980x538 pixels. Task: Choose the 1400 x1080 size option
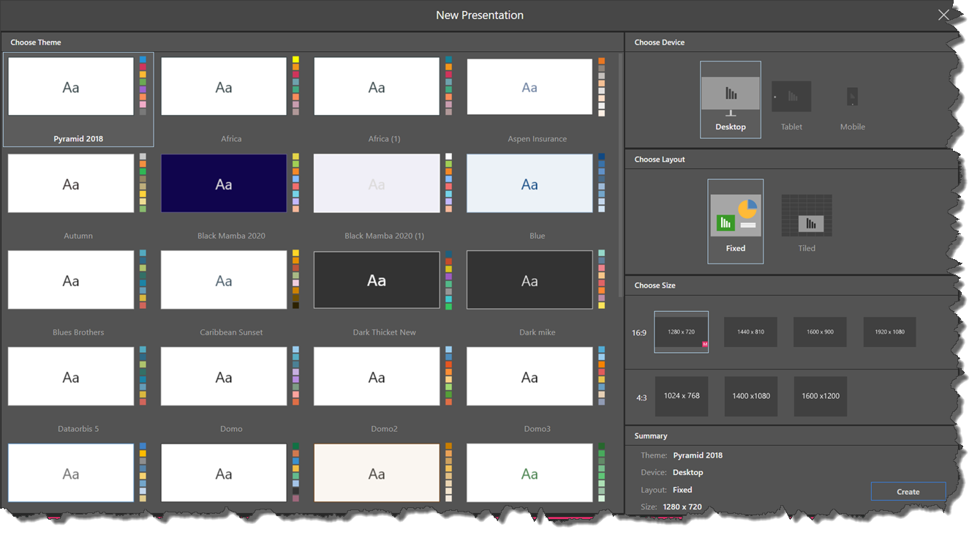click(751, 396)
